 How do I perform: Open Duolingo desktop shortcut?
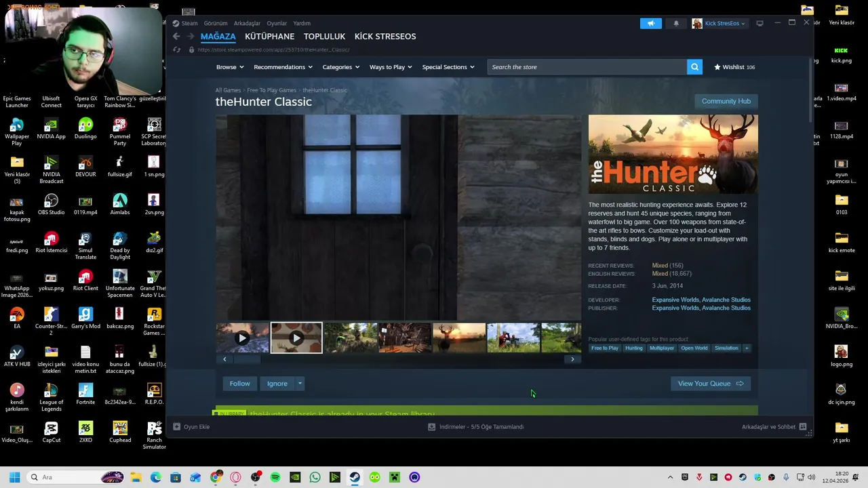pyautogui.click(x=85, y=129)
